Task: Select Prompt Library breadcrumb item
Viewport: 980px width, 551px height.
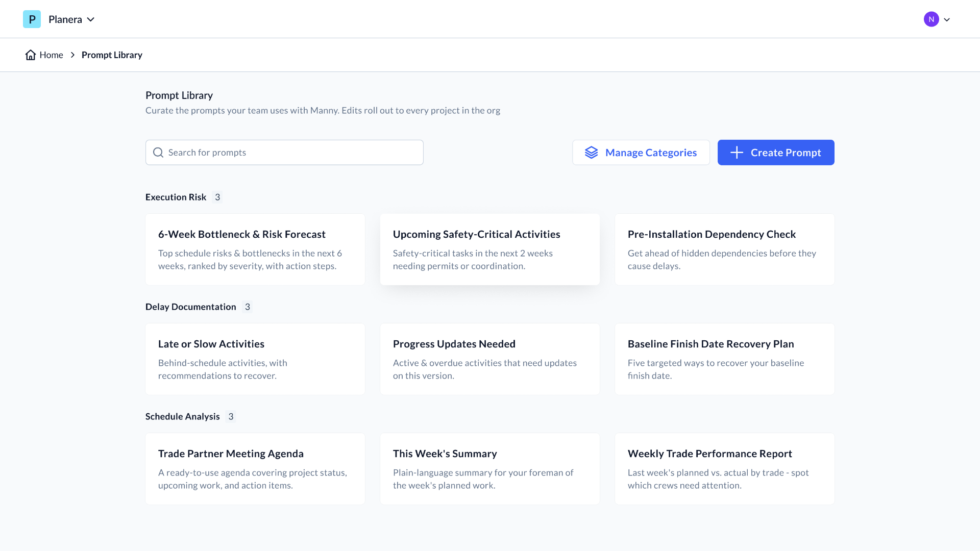Action: click(x=112, y=55)
